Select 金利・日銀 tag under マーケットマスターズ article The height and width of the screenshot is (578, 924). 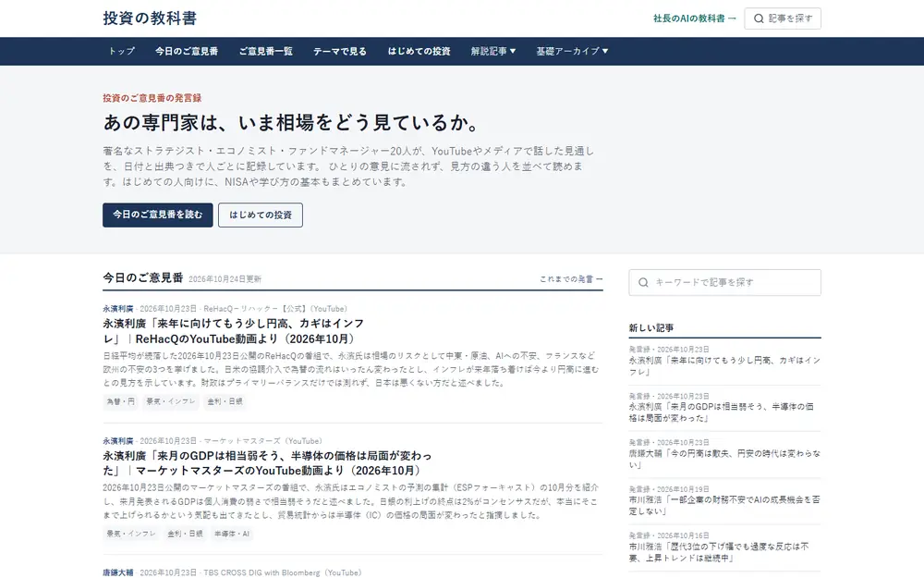click(x=185, y=534)
